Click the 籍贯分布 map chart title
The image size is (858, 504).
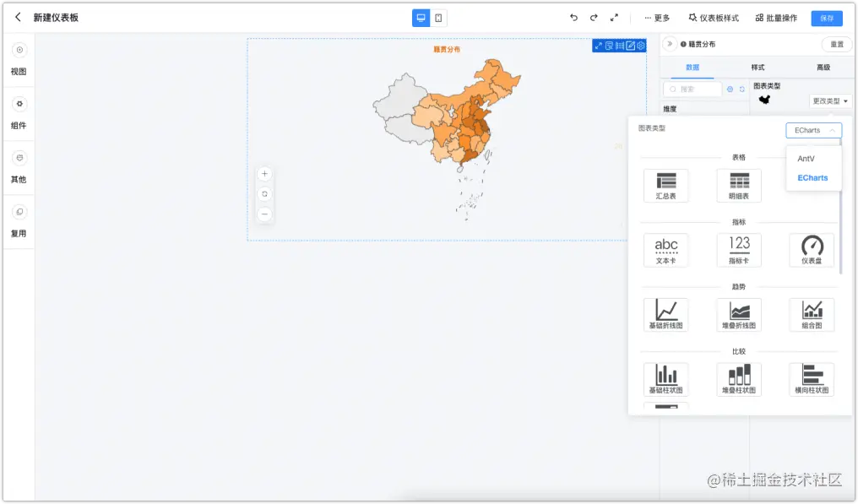pyautogui.click(x=447, y=49)
